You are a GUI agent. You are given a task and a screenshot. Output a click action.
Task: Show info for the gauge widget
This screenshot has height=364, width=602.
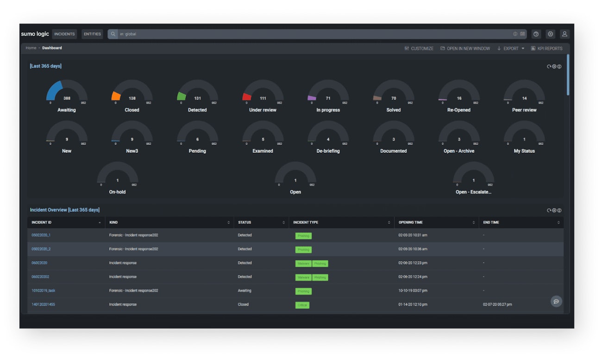pos(559,67)
